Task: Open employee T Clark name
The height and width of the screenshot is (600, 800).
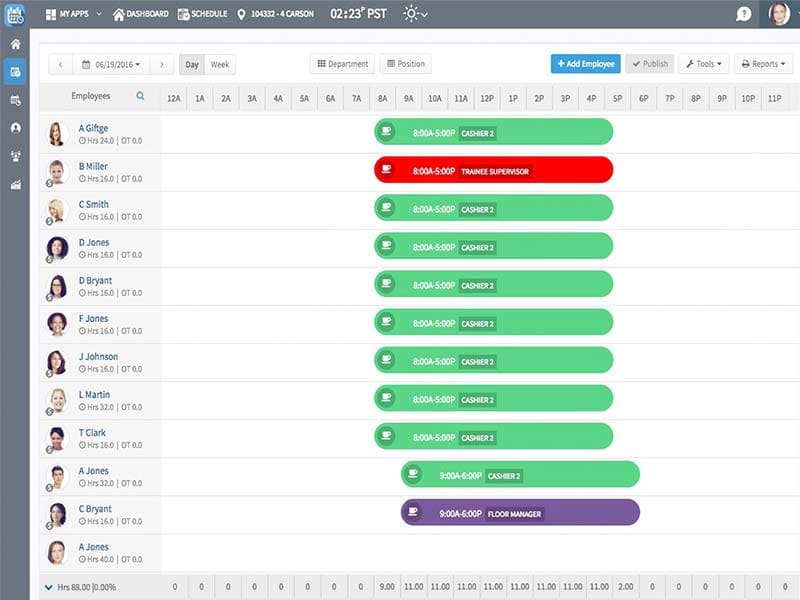Action: [x=92, y=433]
